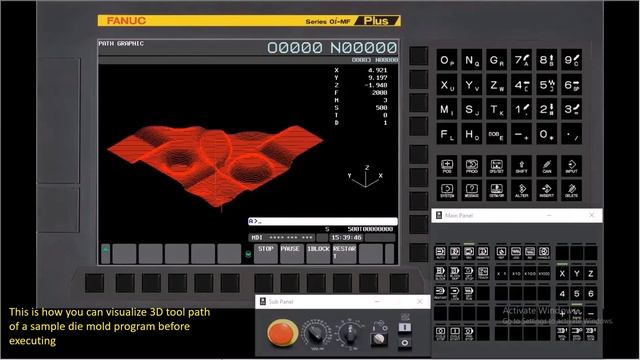The height and width of the screenshot is (360, 640).
Task: Select JOG mode on Main Panel
Action: (516, 253)
